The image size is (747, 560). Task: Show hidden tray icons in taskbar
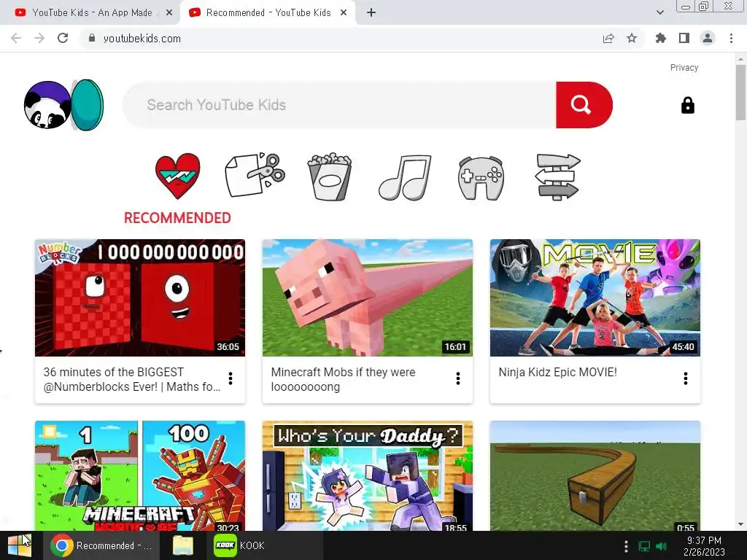[x=626, y=546]
